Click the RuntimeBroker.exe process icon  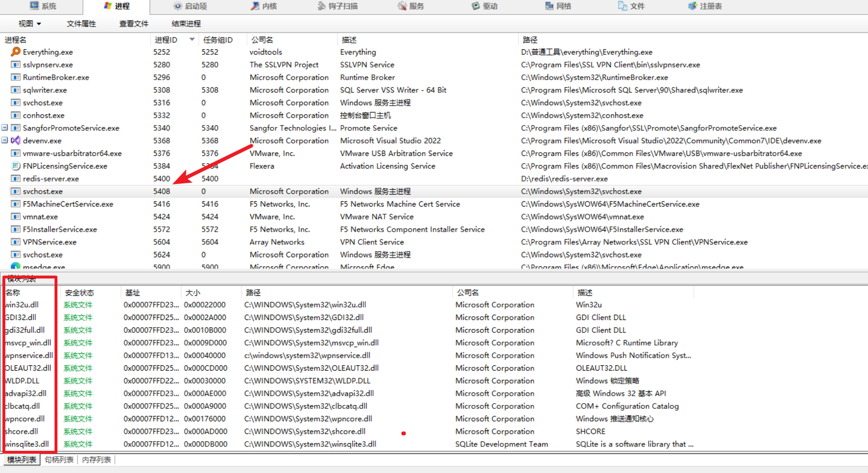click(15, 77)
